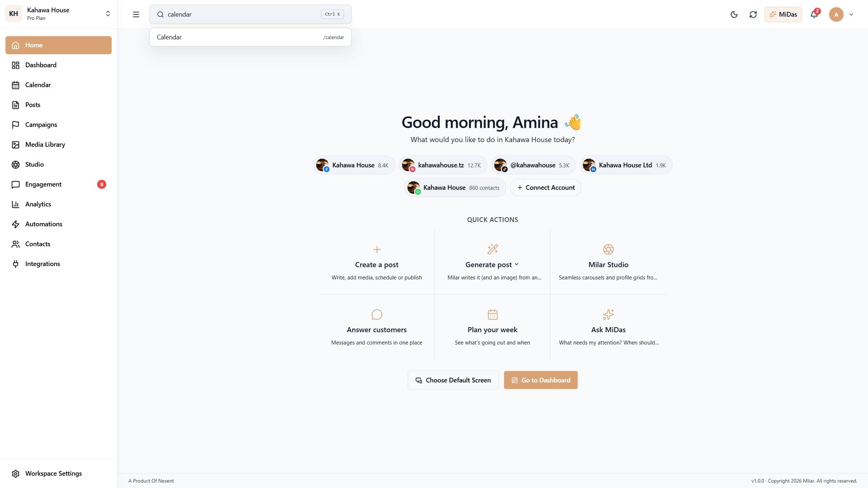Open Workspace Settings gear icon
The width and height of the screenshot is (868, 488).
16,474
